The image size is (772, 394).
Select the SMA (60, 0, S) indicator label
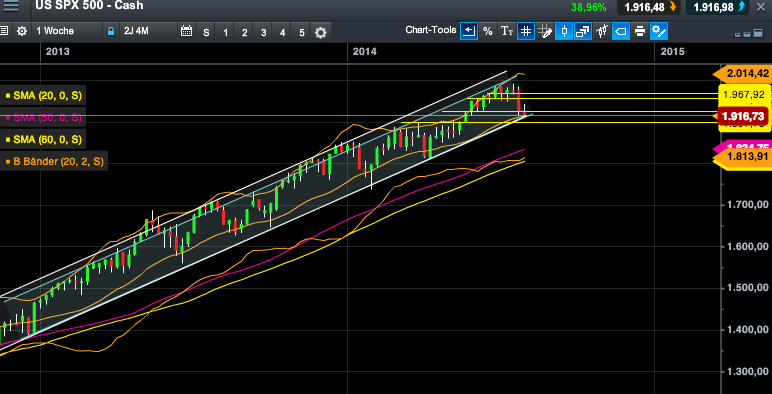(x=43, y=139)
